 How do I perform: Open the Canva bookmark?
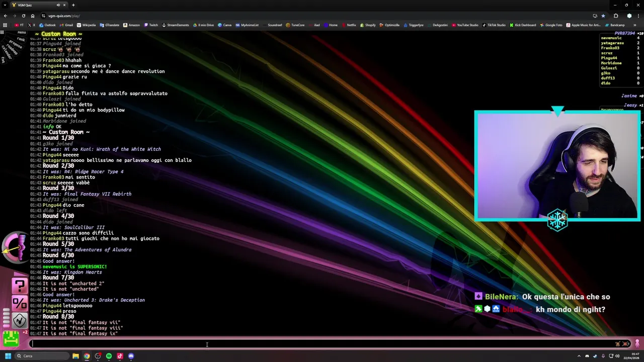[225, 25]
